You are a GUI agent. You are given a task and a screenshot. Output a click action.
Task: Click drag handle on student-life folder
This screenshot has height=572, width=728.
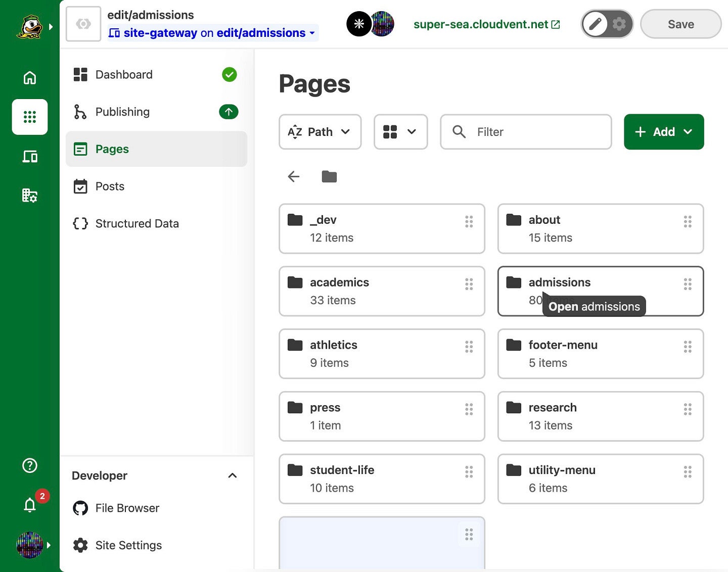coord(469,472)
